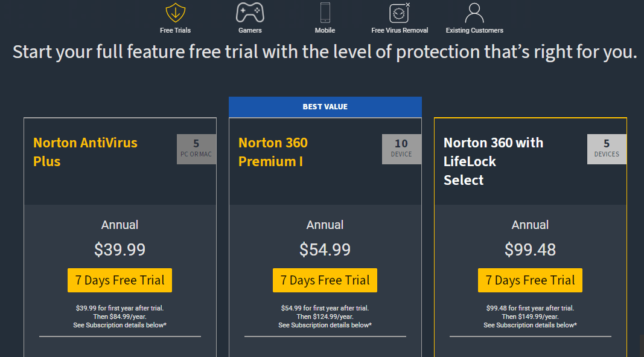Screen dimensions: 644x357
Task: Click the Best Value banner
Action: (325, 107)
